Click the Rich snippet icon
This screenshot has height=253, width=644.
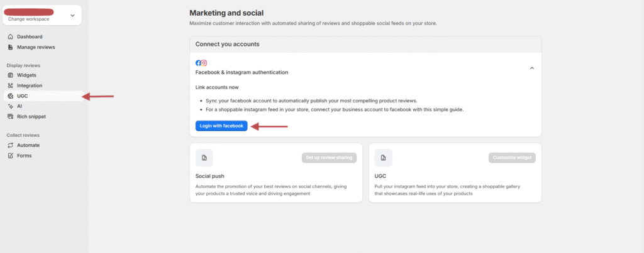click(x=10, y=116)
